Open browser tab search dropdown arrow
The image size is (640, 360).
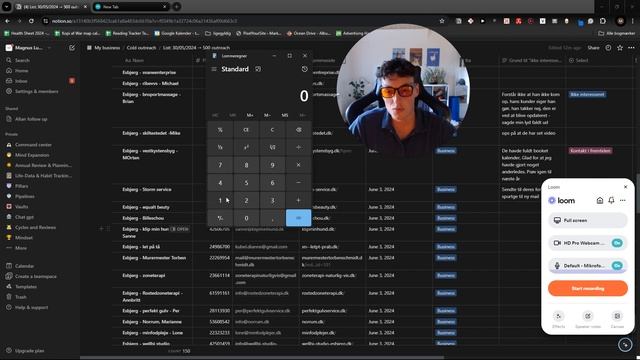[7, 7]
